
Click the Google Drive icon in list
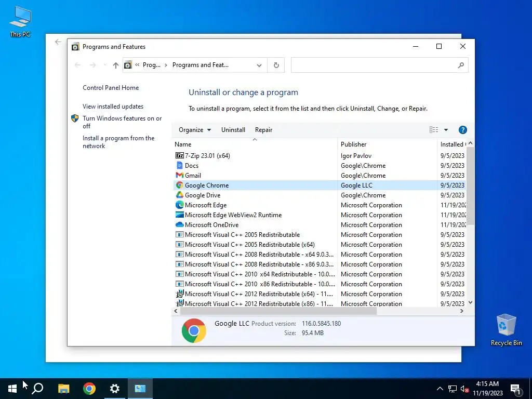(179, 195)
